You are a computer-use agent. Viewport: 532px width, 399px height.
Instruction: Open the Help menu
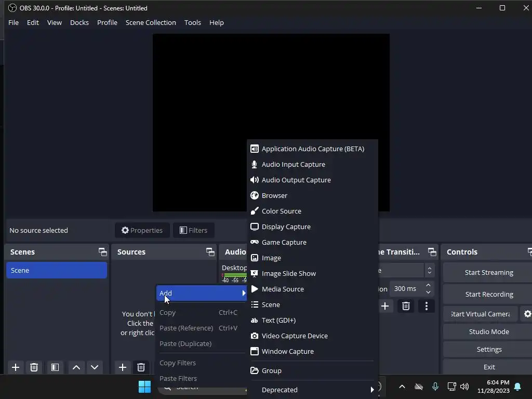click(217, 23)
